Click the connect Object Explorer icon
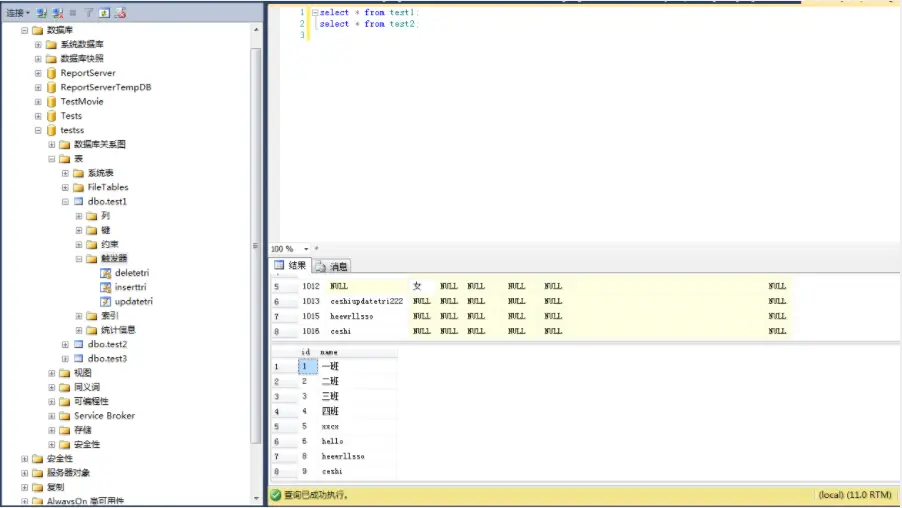 coord(42,13)
